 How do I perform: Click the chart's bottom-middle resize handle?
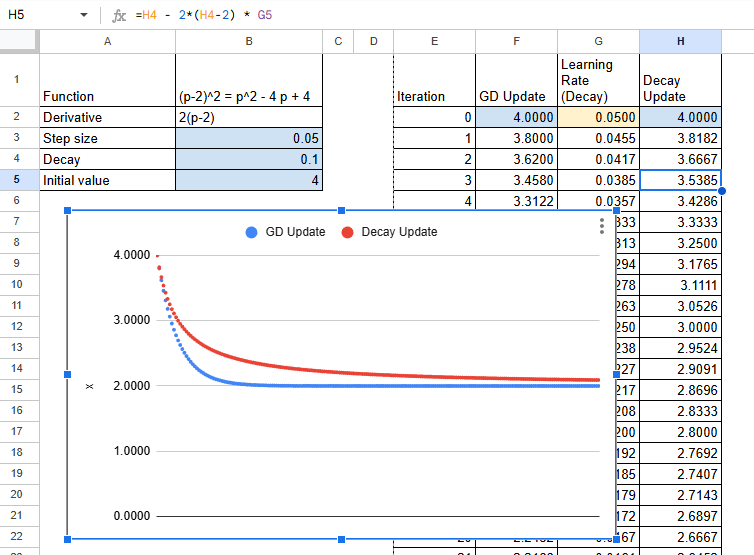(342, 539)
